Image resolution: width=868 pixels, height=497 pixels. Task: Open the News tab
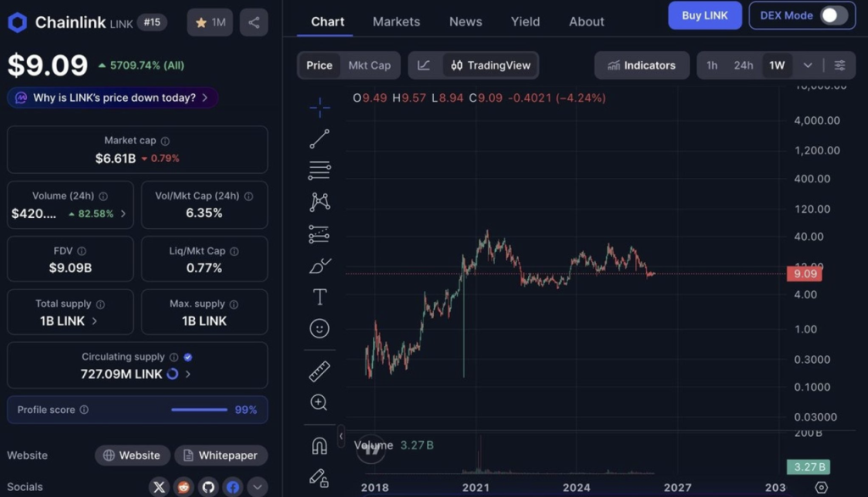coord(465,21)
